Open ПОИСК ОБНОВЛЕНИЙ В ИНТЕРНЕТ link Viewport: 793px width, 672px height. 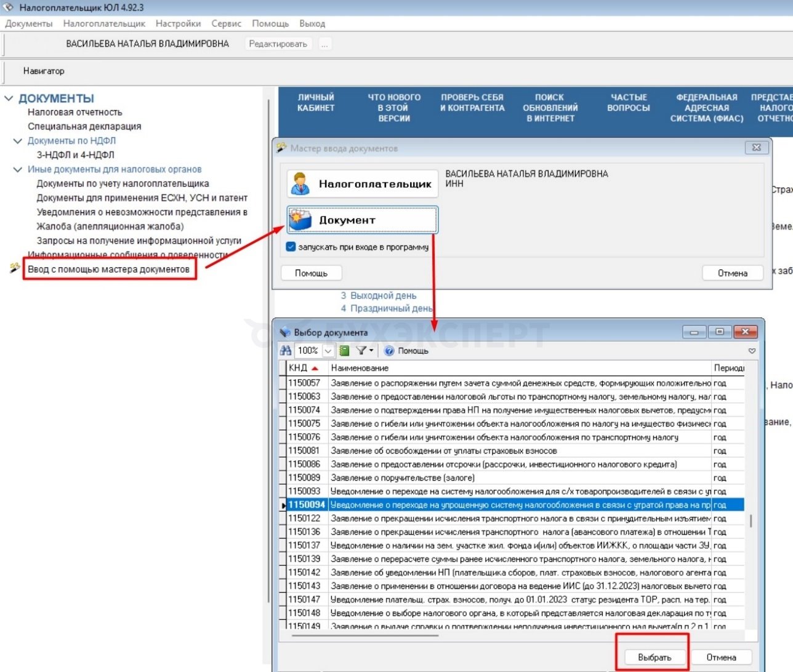[550, 108]
